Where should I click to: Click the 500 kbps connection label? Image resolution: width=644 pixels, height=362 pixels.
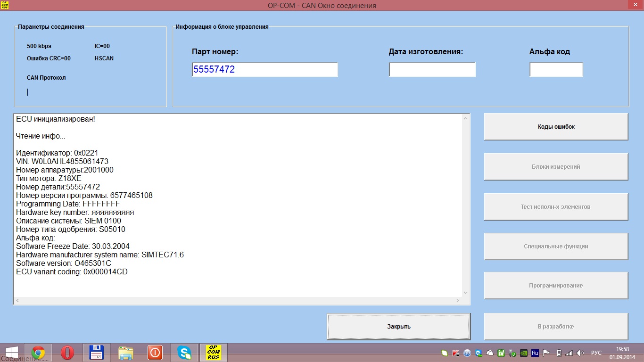pyautogui.click(x=39, y=46)
